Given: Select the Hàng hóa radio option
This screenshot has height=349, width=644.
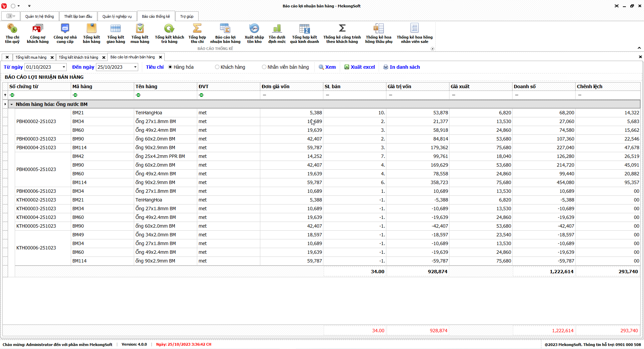Looking at the screenshot, I should tap(170, 67).
